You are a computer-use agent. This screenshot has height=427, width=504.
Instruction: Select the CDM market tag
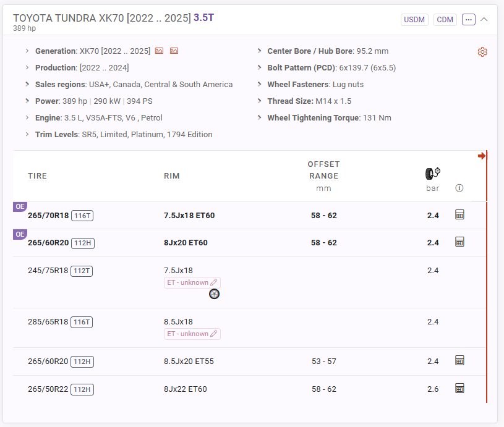point(445,20)
